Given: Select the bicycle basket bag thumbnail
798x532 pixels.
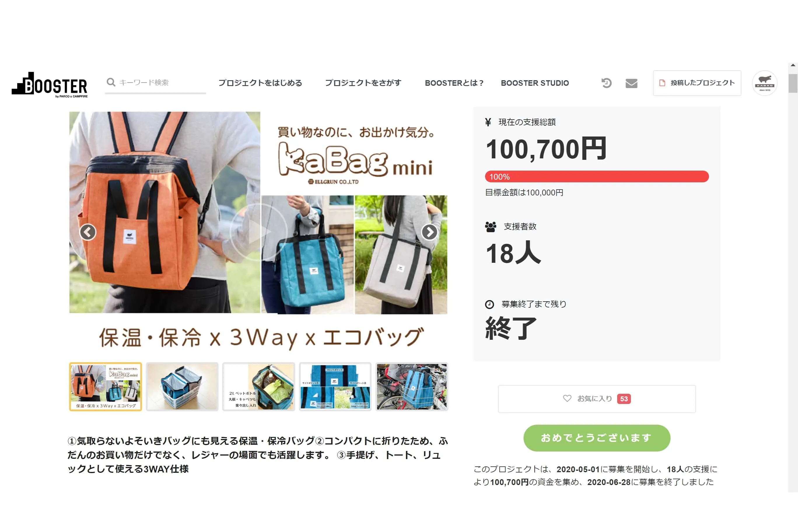Looking at the screenshot, I should click(x=412, y=387).
